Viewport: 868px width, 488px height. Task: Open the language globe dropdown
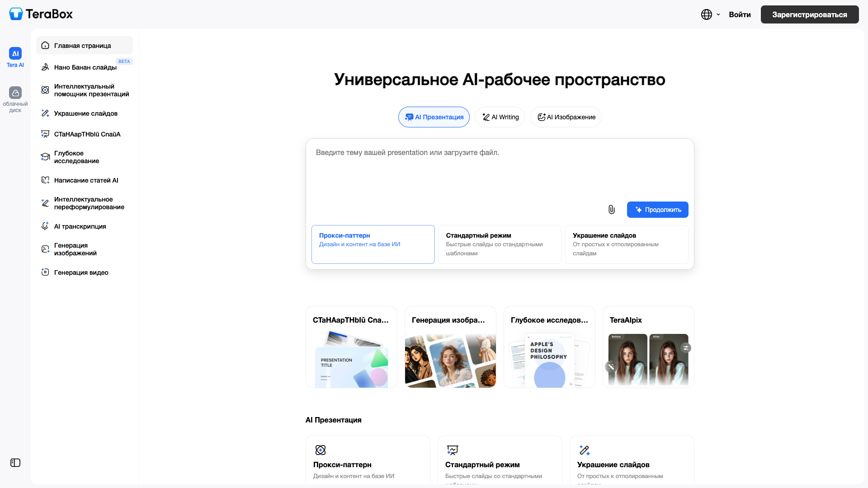(711, 14)
